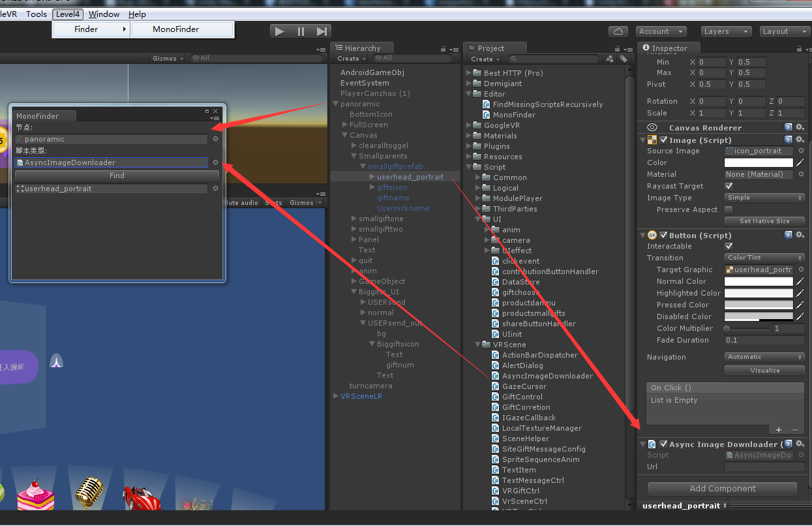The image size is (812, 526).
Task: Collapse the VRScene folder in Project
Action: click(x=478, y=345)
